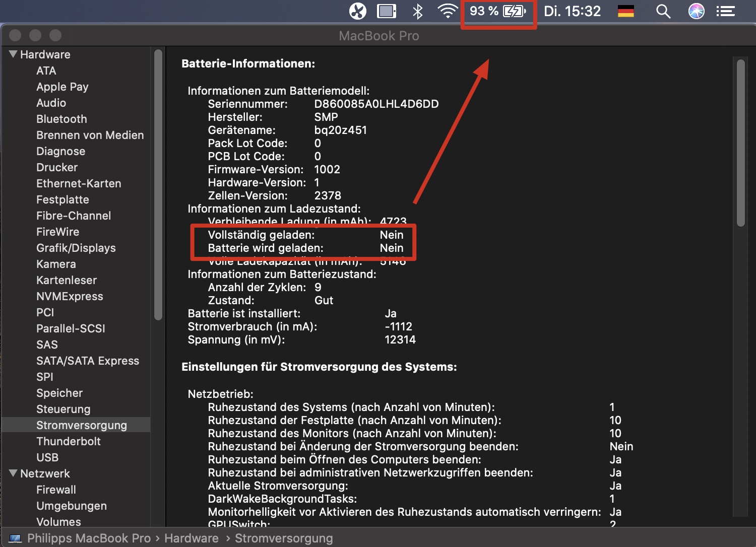Open the Wi-Fi menu bar icon
This screenshot has height=547, width=756.
coord(447,11)
